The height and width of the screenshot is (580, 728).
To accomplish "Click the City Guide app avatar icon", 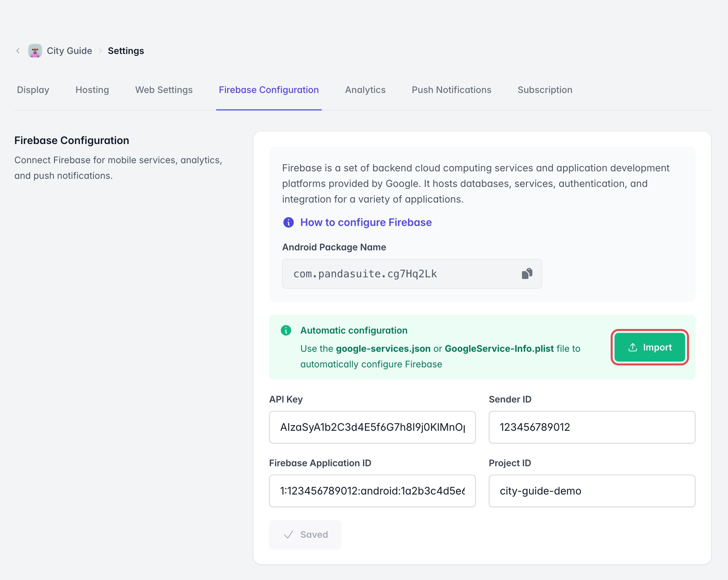I will pos(35,51).
